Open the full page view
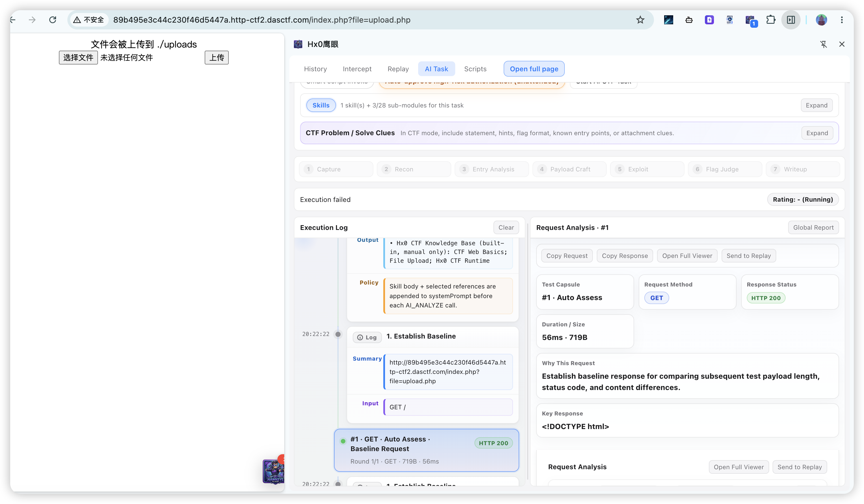 534,69
